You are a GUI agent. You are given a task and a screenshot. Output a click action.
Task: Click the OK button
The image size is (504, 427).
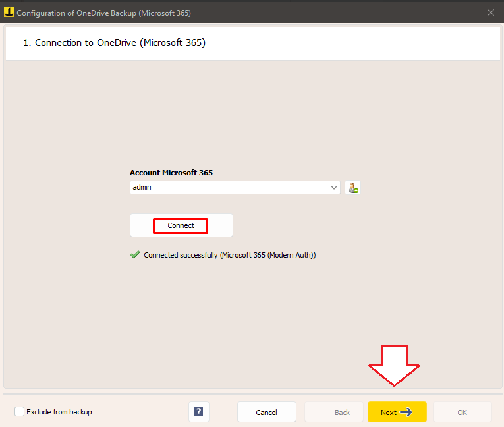coord(462,412)
